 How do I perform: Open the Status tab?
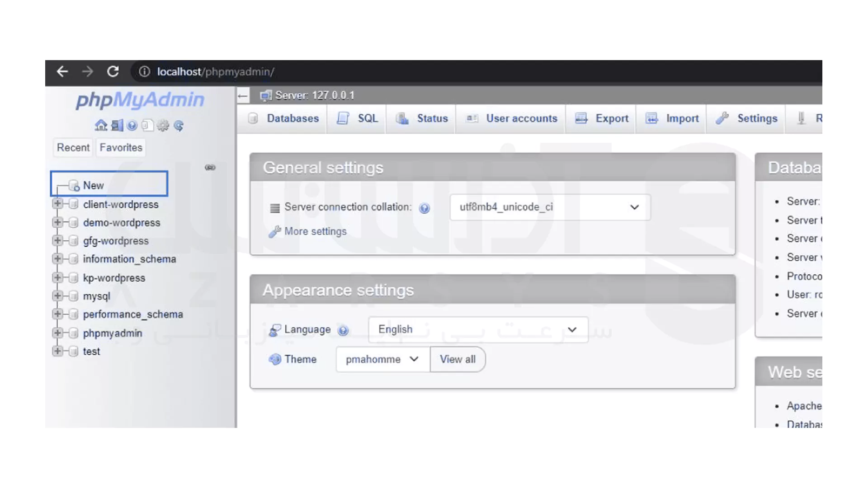[422, 118]
